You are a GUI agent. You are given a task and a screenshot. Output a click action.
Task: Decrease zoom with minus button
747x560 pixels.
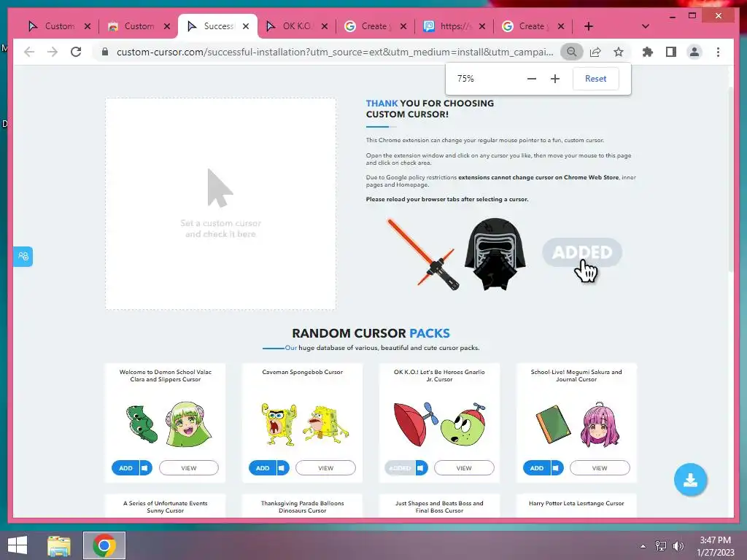coord(532,79)
